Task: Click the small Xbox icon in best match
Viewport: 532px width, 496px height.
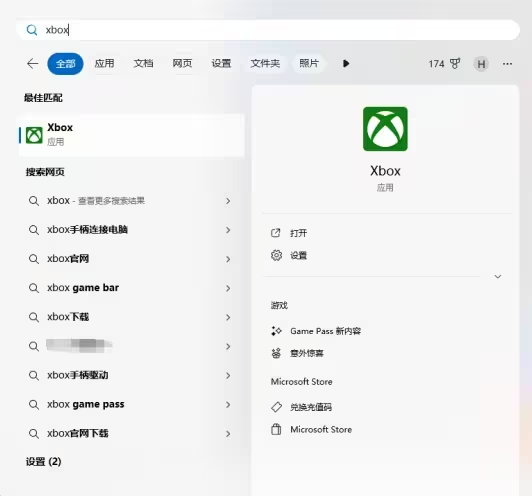Action: (x=34, y=135)
